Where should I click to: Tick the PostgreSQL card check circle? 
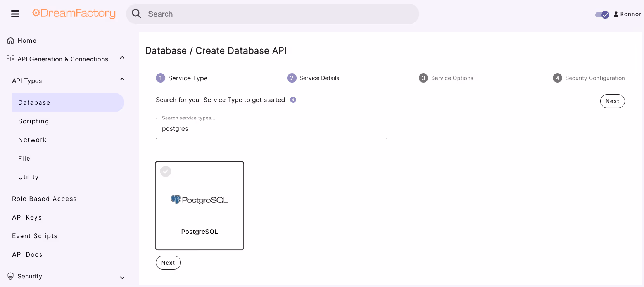(166, 171)
